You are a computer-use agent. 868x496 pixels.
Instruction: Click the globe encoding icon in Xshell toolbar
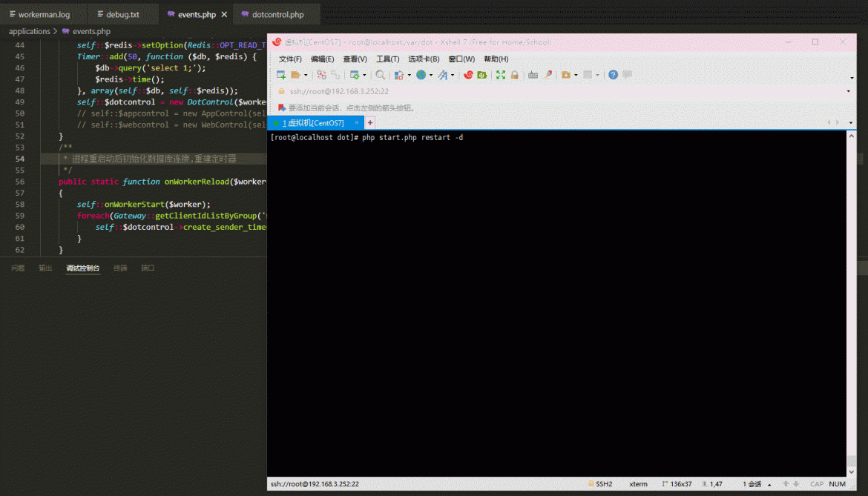[421, 75]
